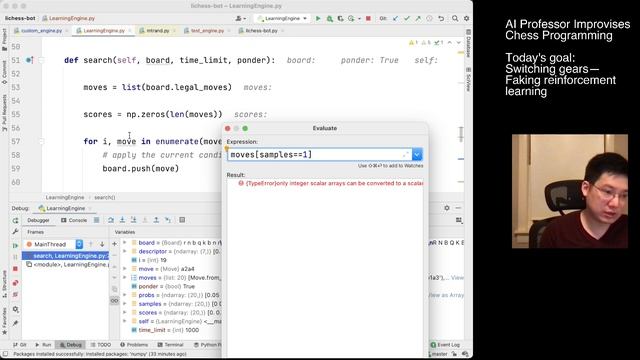Open the user account dropdown in toolbar
Screen dimensions: 640x360
(x=240, y=18)
